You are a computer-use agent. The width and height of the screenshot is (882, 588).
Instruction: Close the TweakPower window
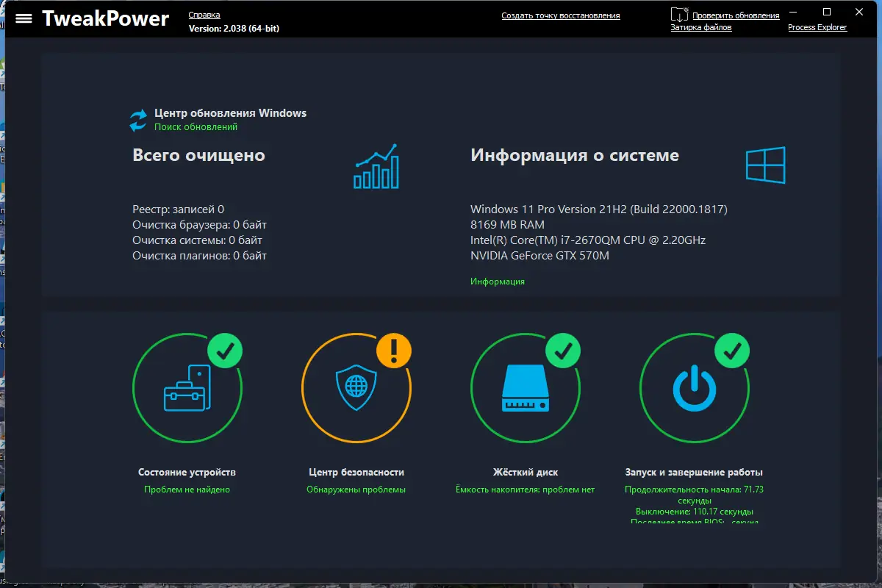(x=859, y=12)
